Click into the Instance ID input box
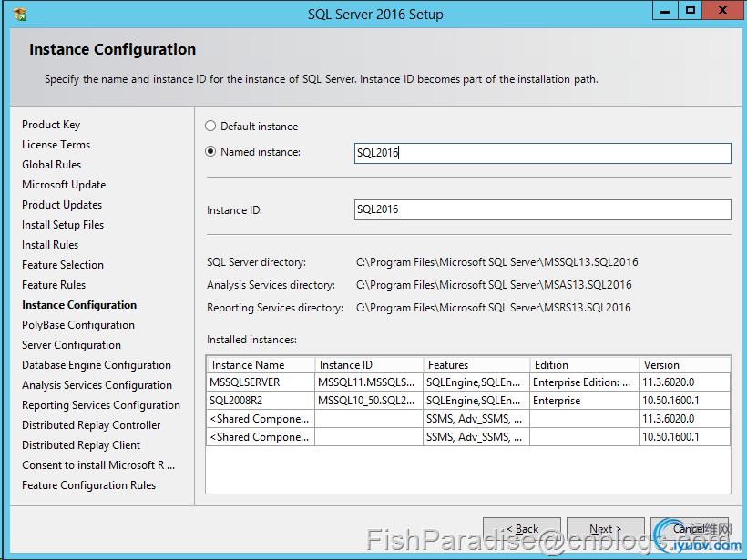747x560 pixels. coord(542,210)
